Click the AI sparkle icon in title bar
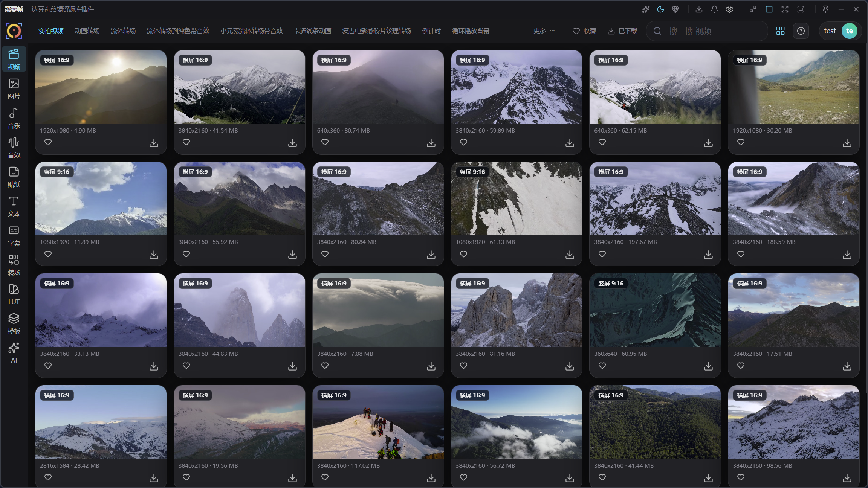The image size is (868, 488). coord(646,9)
